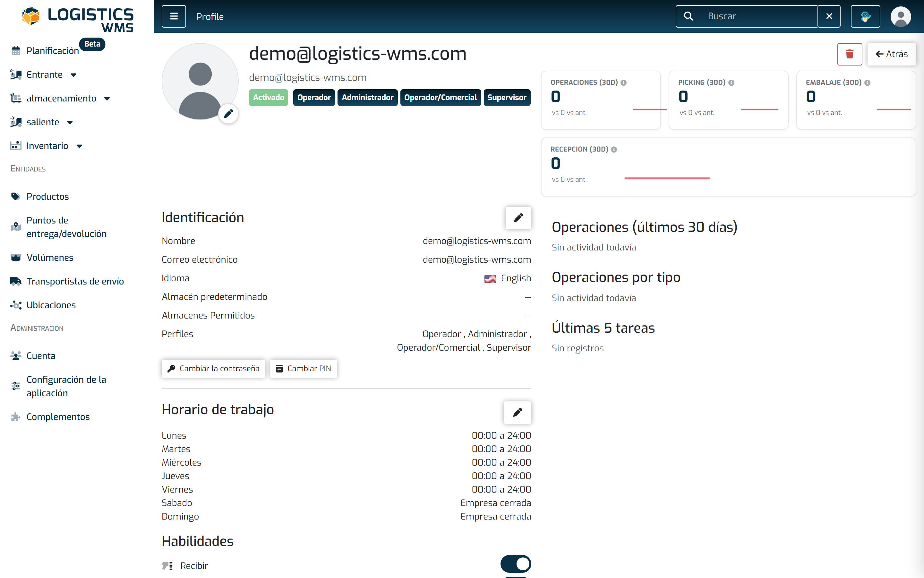Click the Volúmenes box icon
924x578 pixels.
(x=16, y=258)
